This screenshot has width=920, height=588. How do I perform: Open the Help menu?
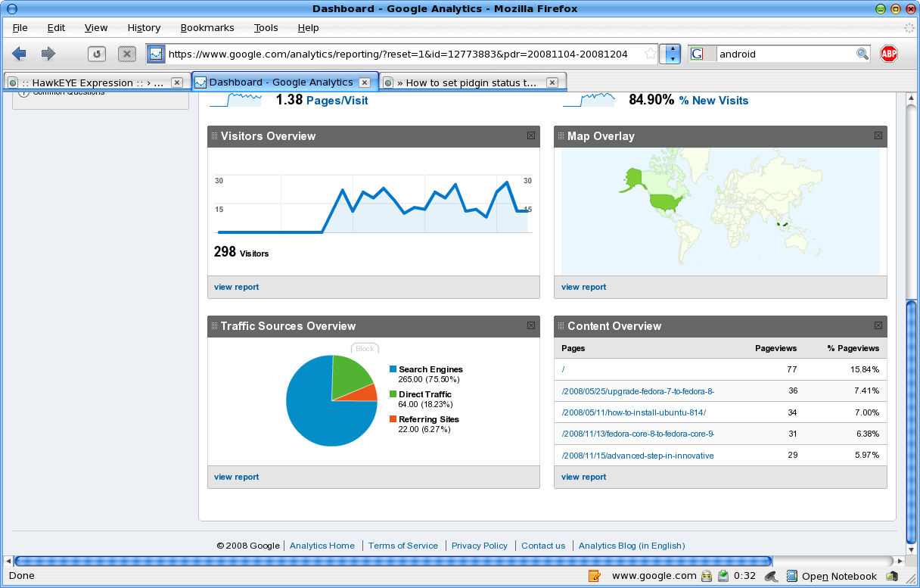tap(308, 27)
